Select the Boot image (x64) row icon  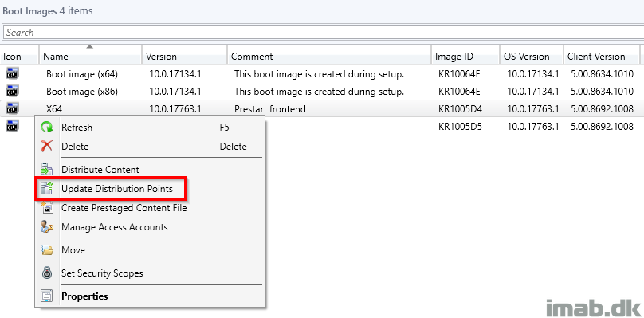[12, 74]
